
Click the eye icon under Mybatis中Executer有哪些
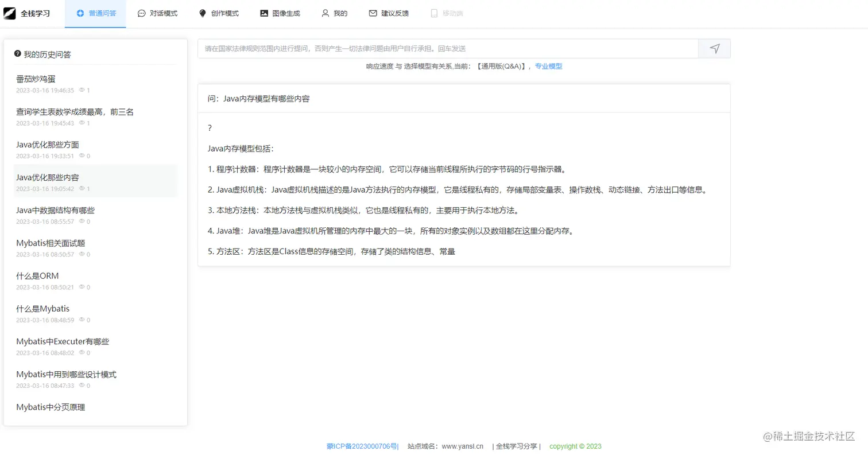82,352
